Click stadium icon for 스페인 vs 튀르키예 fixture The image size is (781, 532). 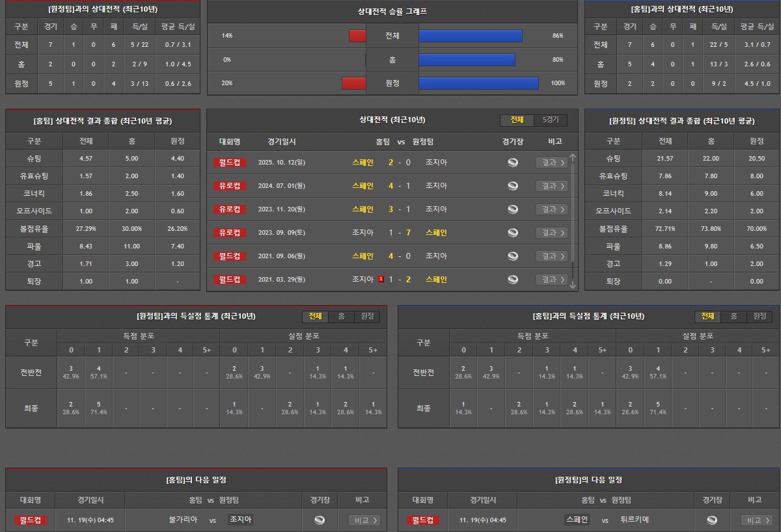click(712, 520)
